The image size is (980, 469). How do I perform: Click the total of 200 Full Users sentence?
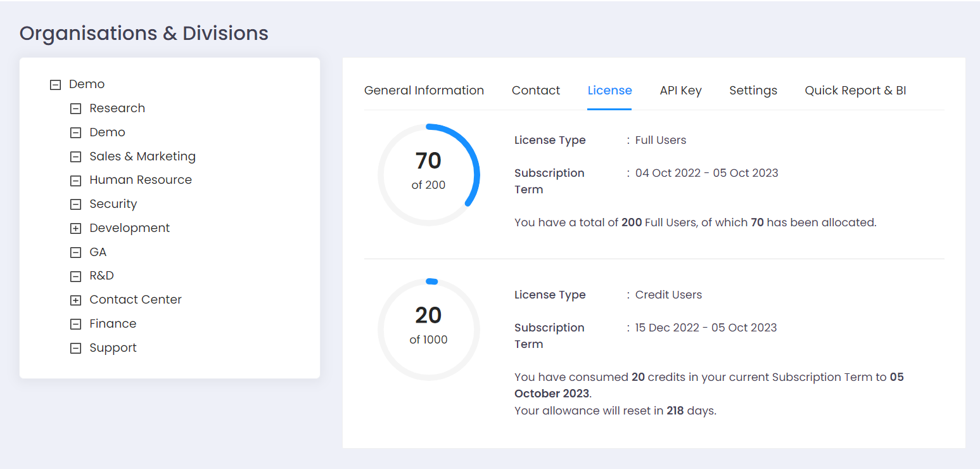[x=696, y=222]
